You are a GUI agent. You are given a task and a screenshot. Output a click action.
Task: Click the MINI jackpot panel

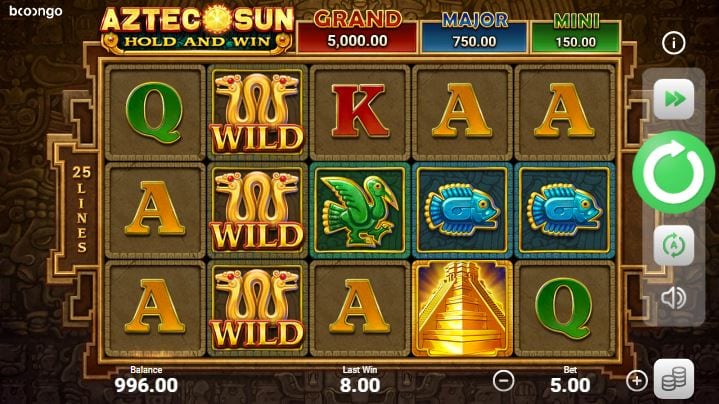pyautogui.click(x=576, y=32)
